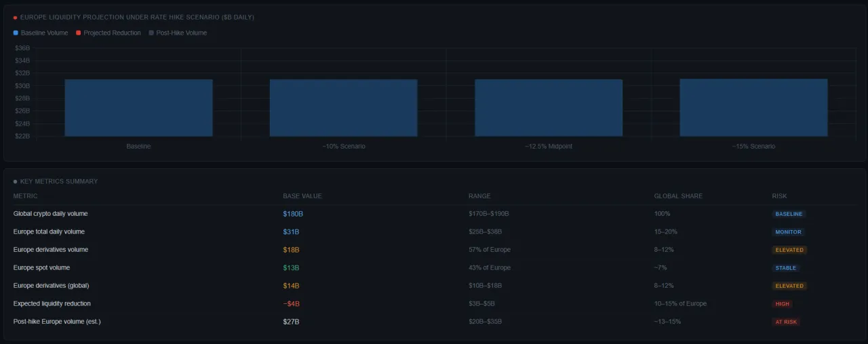This screenshot has width=868, height=344.
Task: Click the RISK column header
Action: [x=779, y=196]
